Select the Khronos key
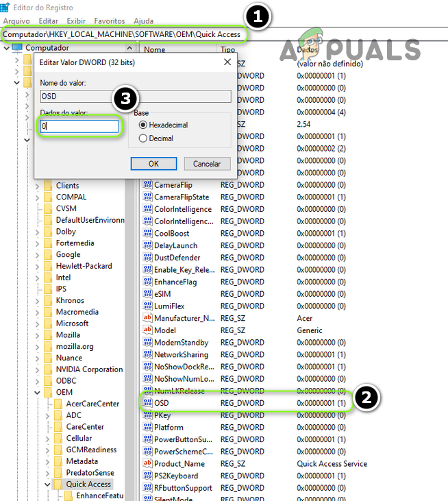 coord(70,300)
